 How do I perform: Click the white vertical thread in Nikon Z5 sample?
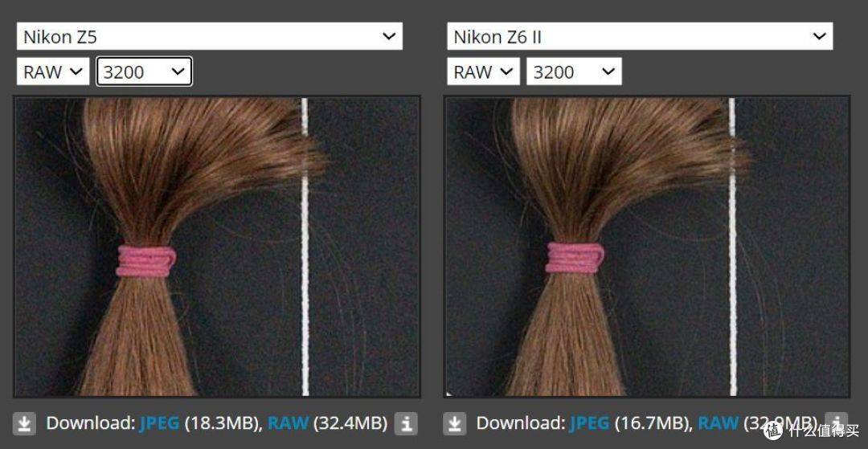[x=305, y=241]
